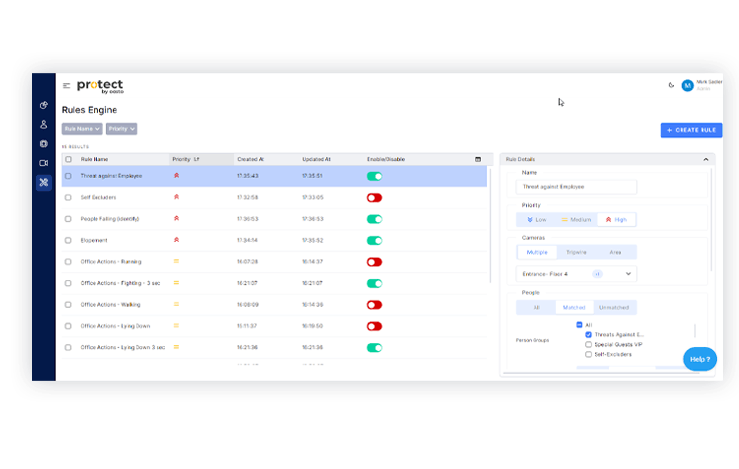Click the top dashboard icon in the sidebar
The image size is (739, 469).
(x=43, y=105)
